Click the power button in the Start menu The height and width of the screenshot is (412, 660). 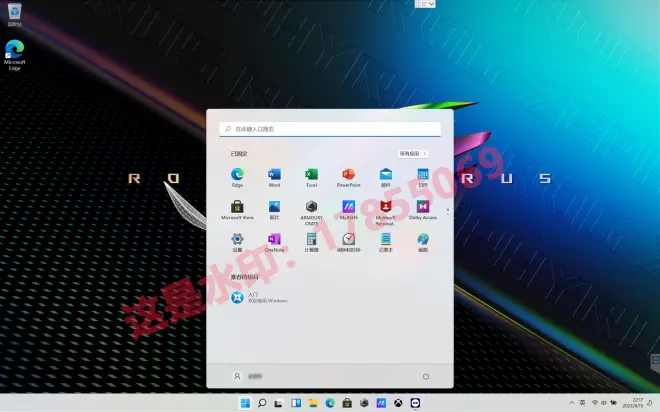[426, 376]
